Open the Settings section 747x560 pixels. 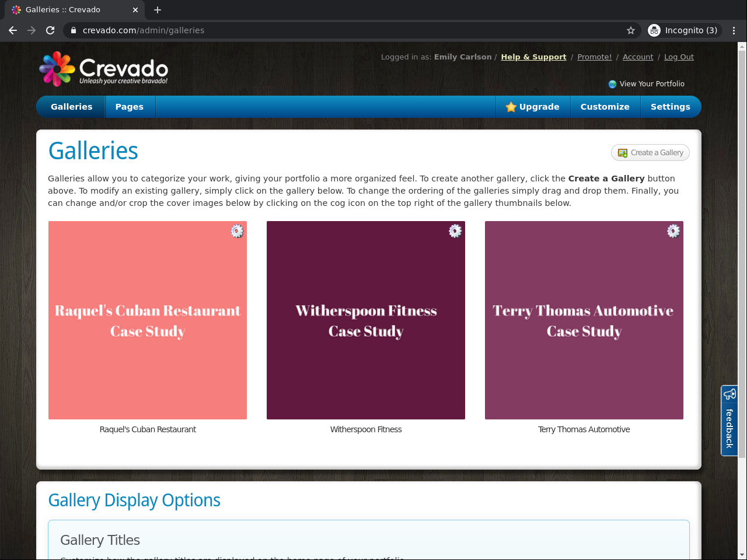point(671,107)
